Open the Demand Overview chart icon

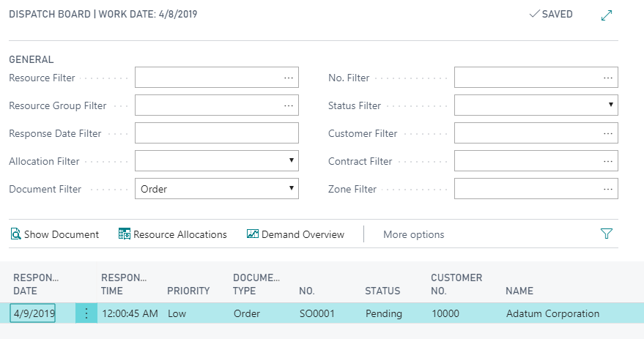[x=252, y=234]
